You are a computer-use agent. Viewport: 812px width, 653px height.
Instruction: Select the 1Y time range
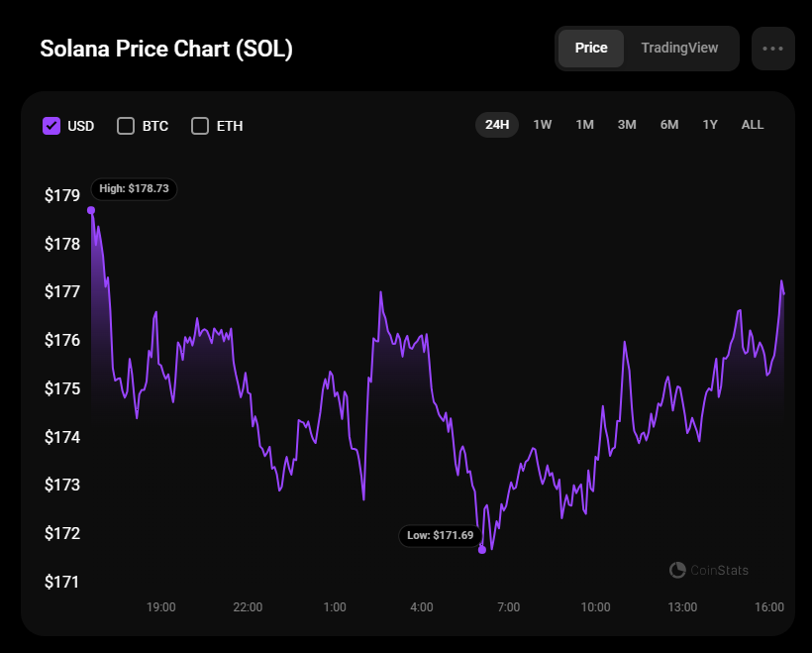[710, 125]
